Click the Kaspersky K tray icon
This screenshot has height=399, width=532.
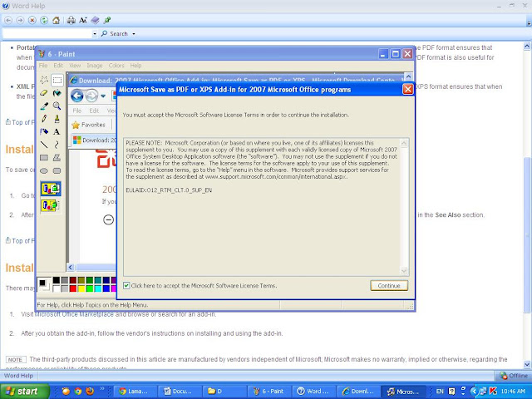pos(493,392)
